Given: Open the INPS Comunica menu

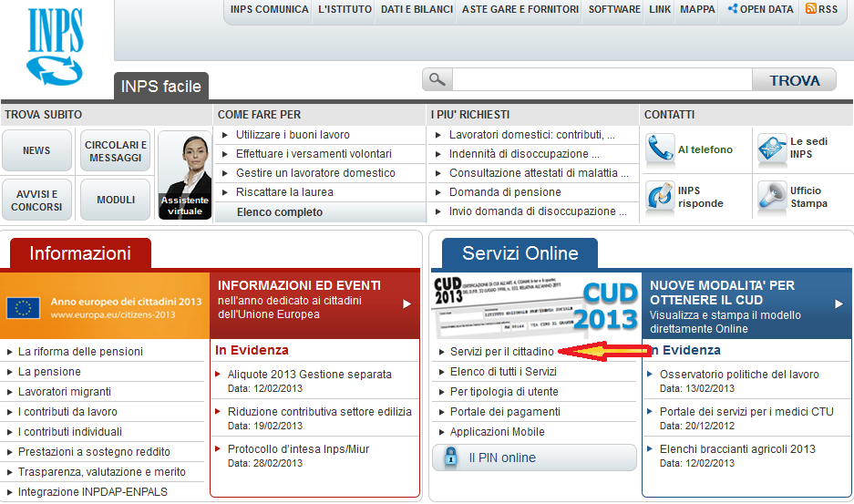Looking at the screenshot, I should (x=267, y=9).
